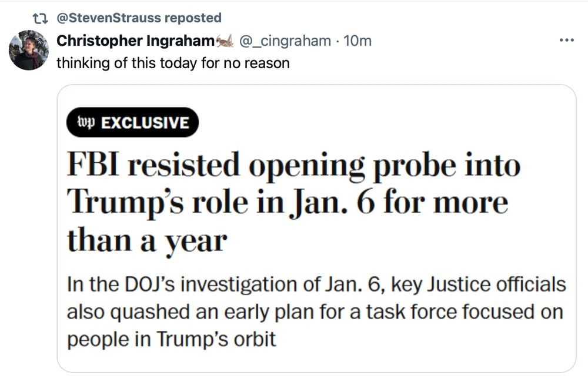Click the "thinking of this today" post text
The height and width of the screenshot is (382, 588).
(173, 63)
